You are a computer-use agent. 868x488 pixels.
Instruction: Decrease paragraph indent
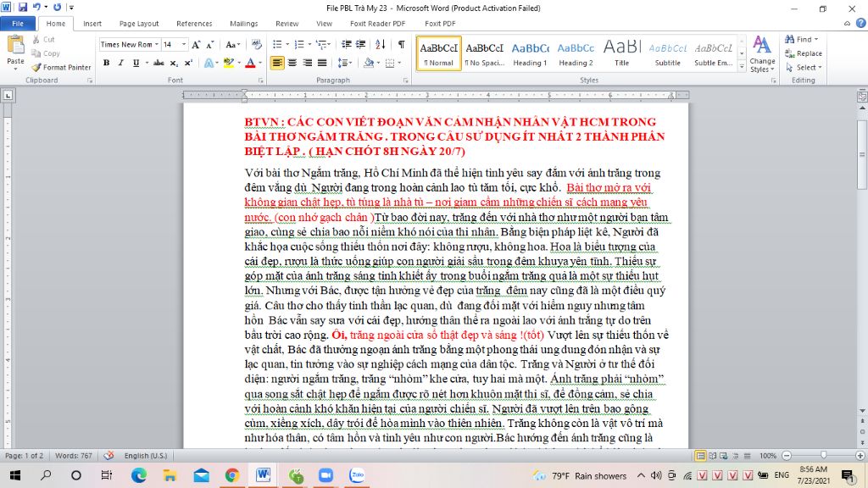[x=347, y=44]
